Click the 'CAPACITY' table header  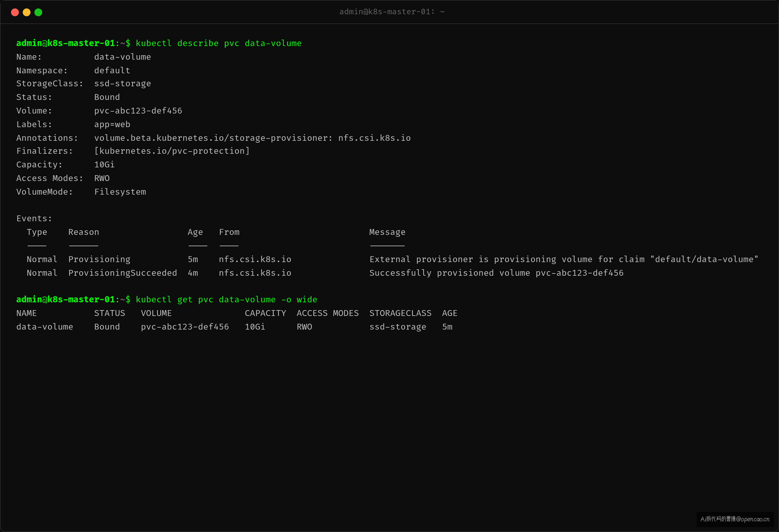click(265, 313)
